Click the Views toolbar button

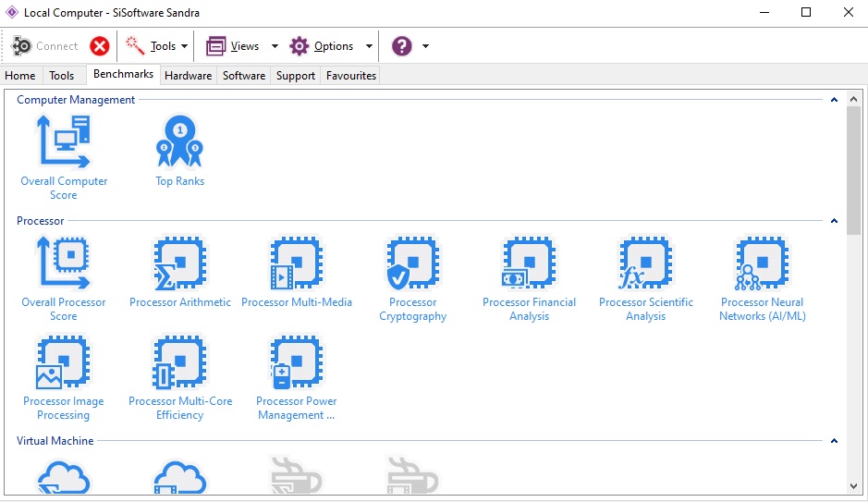coord(233,46)
